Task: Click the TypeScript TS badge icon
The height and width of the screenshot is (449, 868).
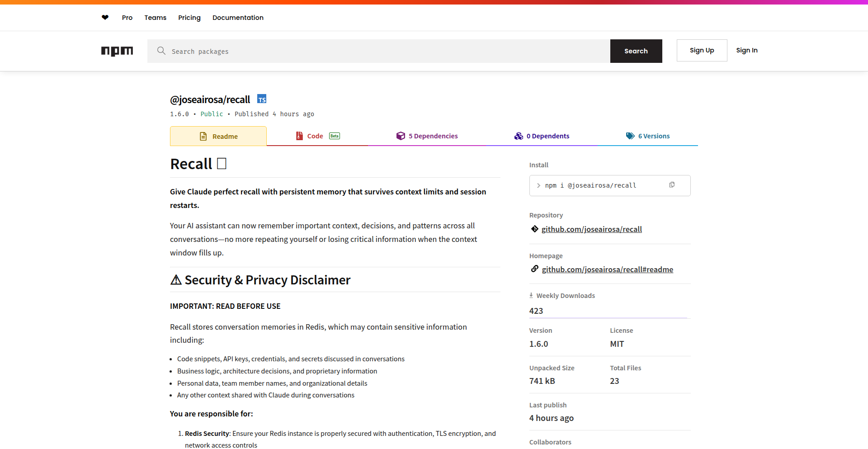Action: click(x=262, y=99)
